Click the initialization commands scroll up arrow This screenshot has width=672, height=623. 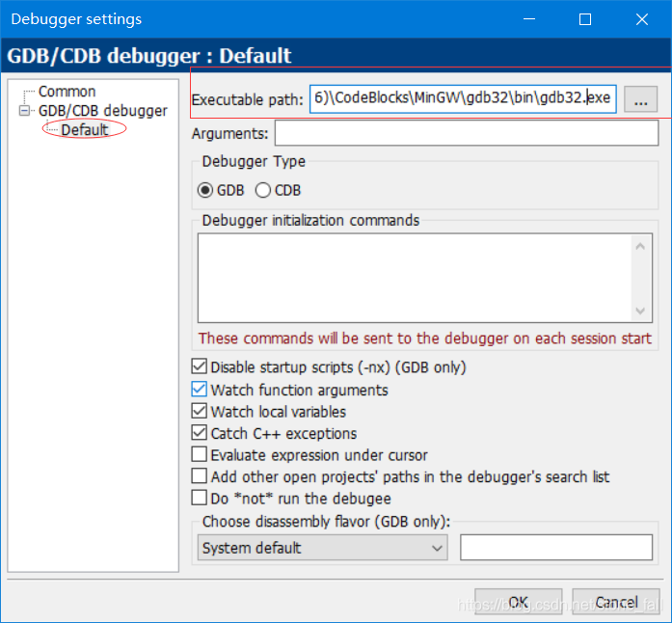640,246
